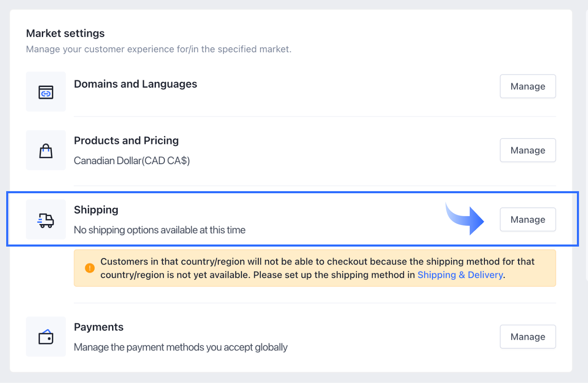
Task: Click the Products and Pricing heading
Action: click(126, 141)
